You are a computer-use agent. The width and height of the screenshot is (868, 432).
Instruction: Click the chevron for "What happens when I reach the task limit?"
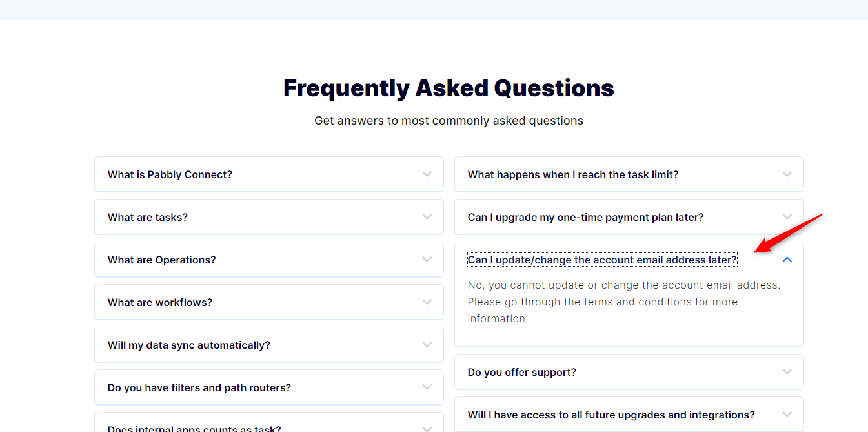point(787,174)
